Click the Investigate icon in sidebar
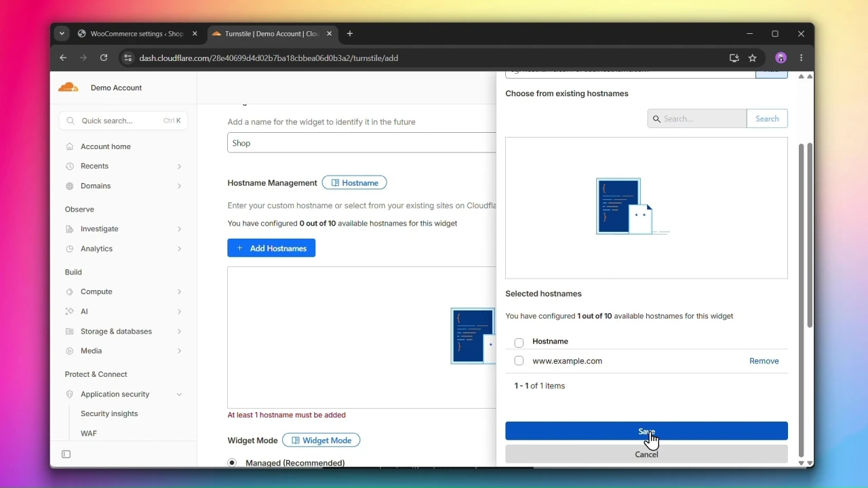 [x=70, y=229]
